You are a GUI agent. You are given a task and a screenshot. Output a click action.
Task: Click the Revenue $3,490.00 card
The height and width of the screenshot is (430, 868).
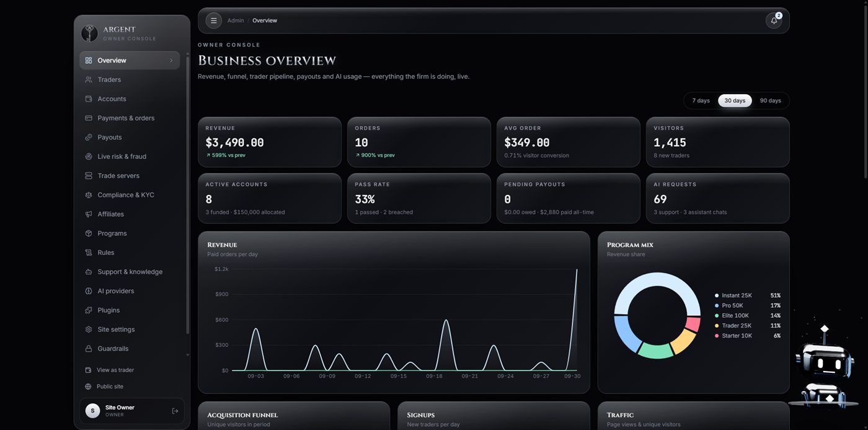click(270, 142)
